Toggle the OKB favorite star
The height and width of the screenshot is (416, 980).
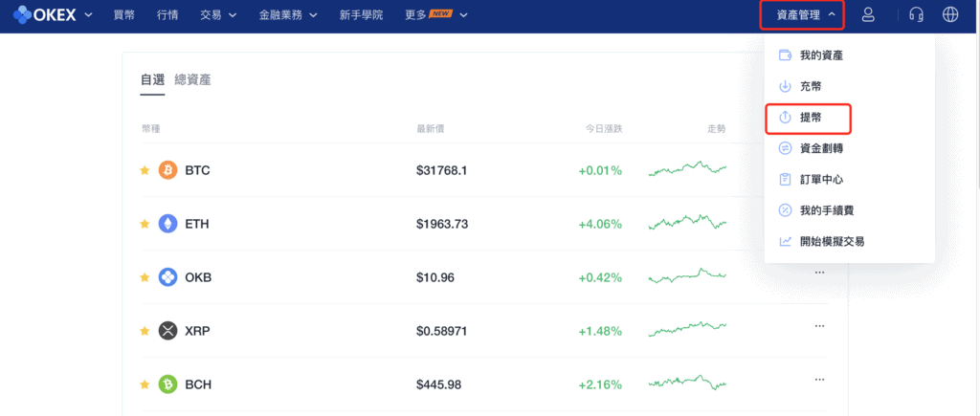click(145, 277)
